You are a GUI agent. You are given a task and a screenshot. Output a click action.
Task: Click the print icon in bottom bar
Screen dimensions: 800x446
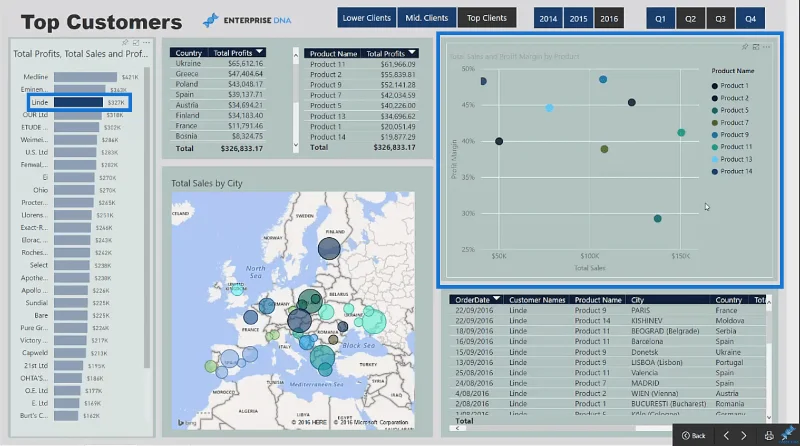(x=768, y=435)
